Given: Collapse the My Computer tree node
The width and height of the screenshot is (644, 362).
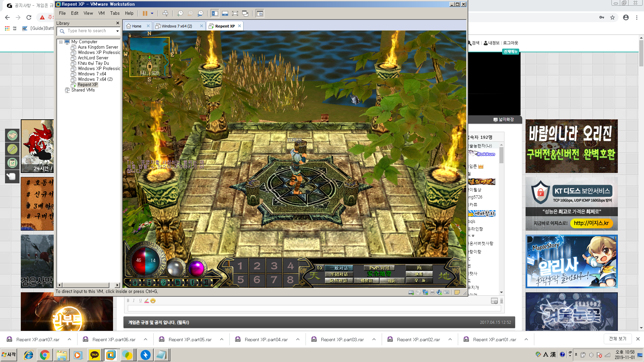Looking at the screenshot, I should pos(61,42).
